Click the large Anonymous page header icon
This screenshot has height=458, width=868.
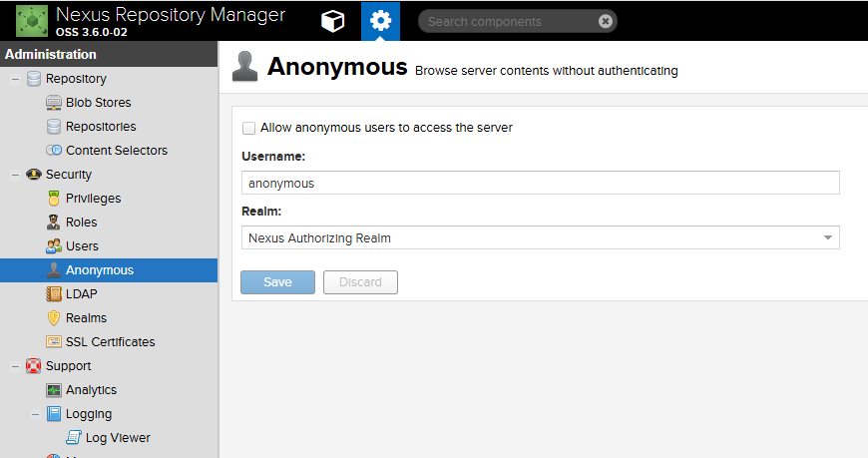244,67
